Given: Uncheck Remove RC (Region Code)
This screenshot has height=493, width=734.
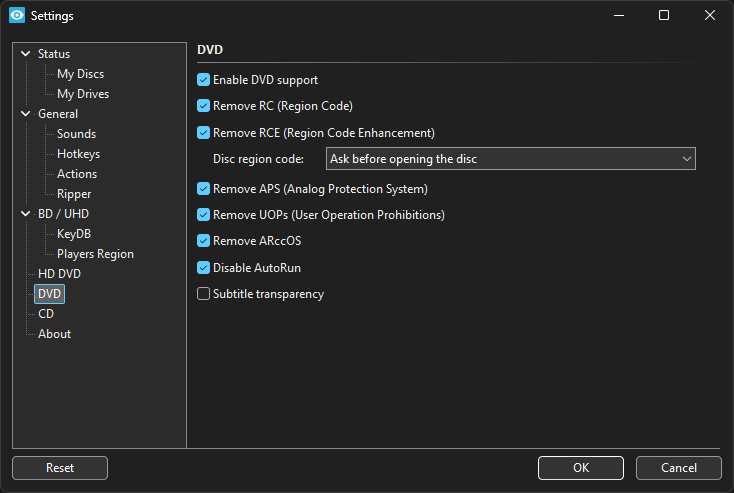Looking at the screenshot, I should click(x=204, y=106).
